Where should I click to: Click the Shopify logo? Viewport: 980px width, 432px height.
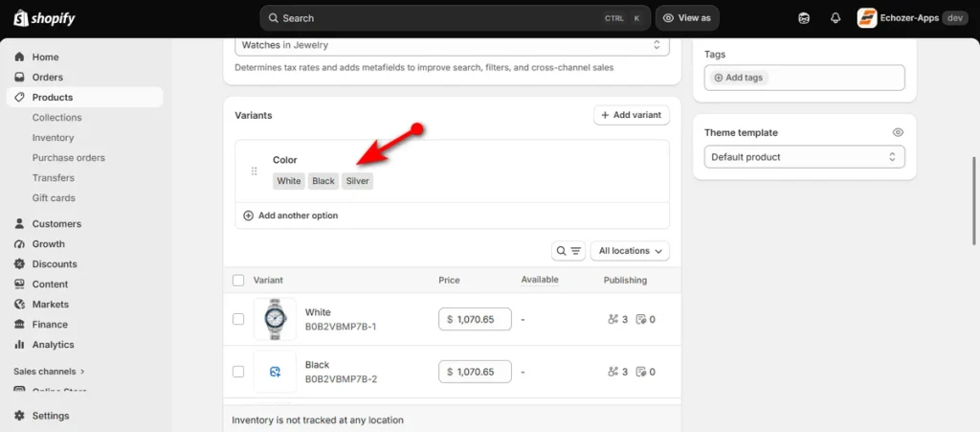pyautogui.click(x=44, y=18)
